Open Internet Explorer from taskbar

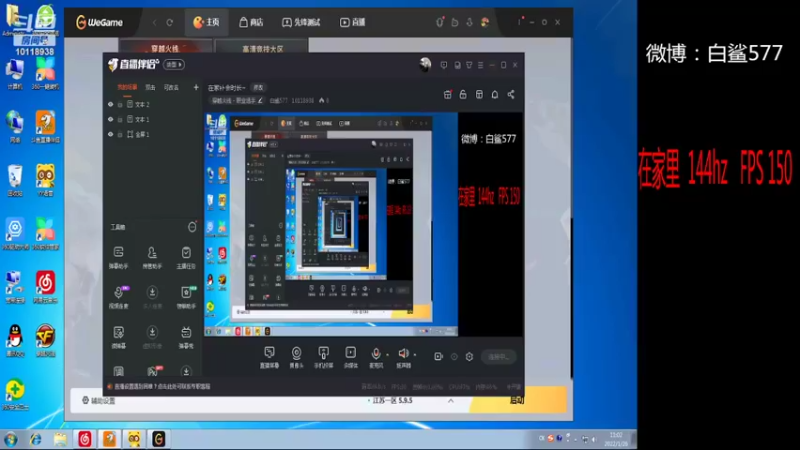click(35, 439)
